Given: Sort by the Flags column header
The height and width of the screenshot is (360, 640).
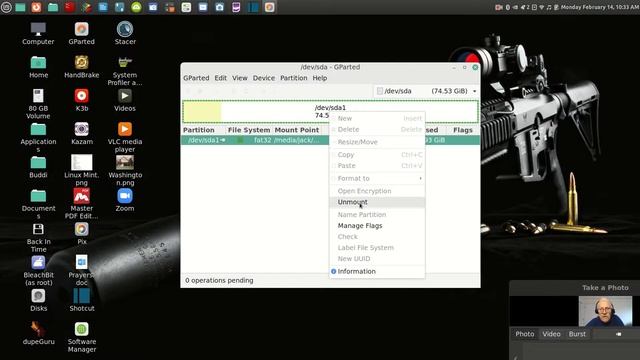Looking at the screenshot, I should coord(462,130).
